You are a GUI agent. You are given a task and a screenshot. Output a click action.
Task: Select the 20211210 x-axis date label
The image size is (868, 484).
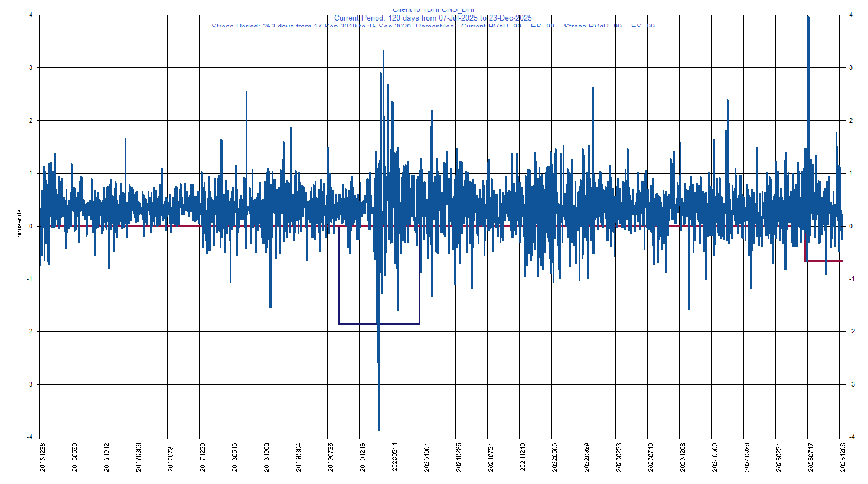pos(523,457)
